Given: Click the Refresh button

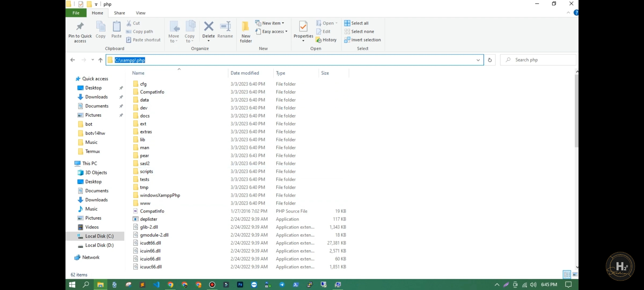Looking at the screenshot, I should click(x=490, y=60).
